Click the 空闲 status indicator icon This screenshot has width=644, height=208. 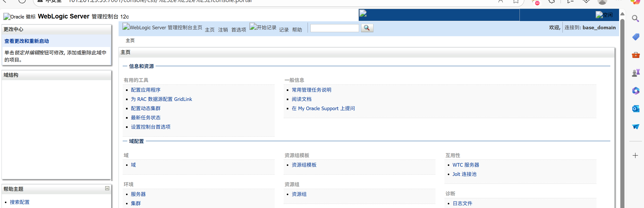(x=604, y=15)
